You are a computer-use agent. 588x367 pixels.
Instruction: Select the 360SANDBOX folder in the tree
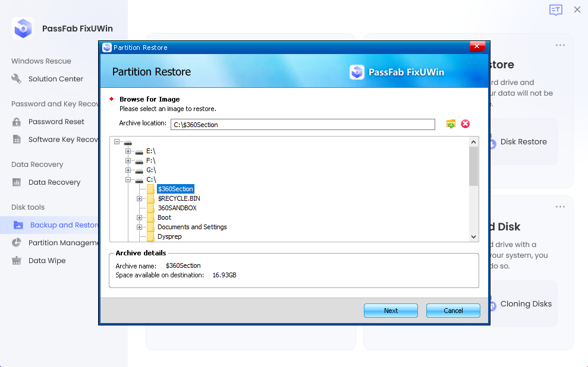[x=178, y=208]
